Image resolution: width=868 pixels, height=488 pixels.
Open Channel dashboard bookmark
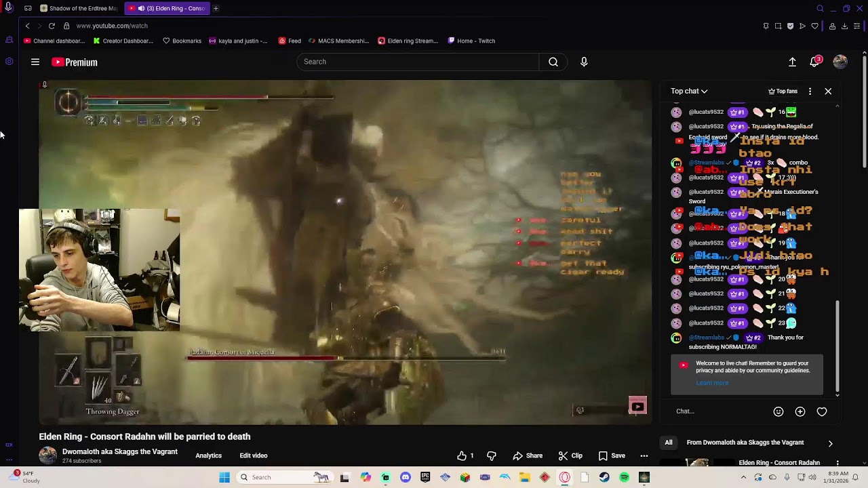(54, 41)
